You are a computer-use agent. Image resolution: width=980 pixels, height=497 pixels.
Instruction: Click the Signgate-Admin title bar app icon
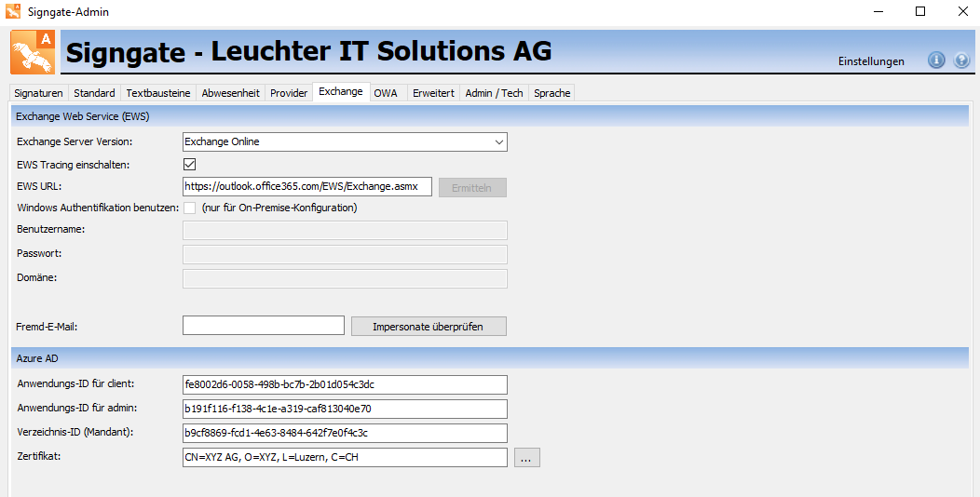[x=13, y=11]
